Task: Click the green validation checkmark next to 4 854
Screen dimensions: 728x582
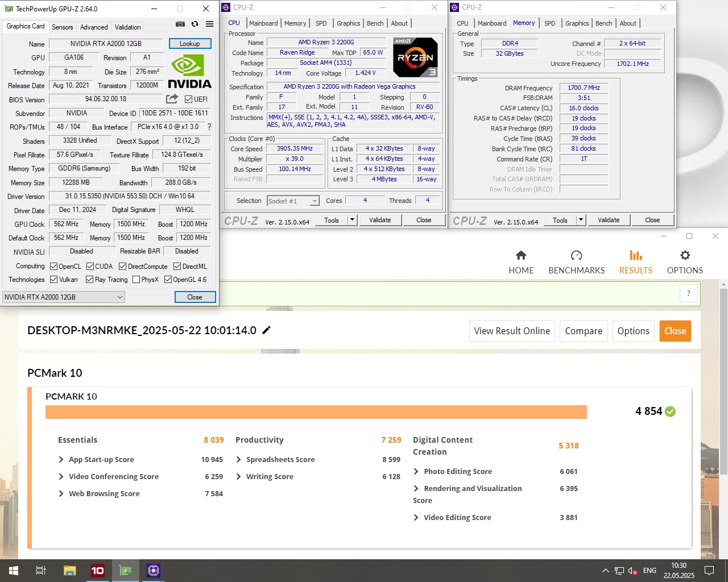Action: (670, 411)
